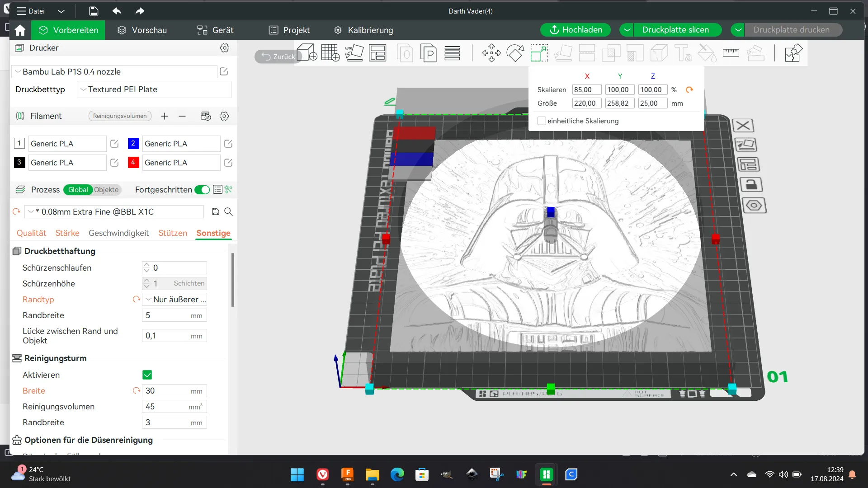Remove a filament with minus icon
The width and height of the screenshot is (868, 488).
(x=182, y=116)
